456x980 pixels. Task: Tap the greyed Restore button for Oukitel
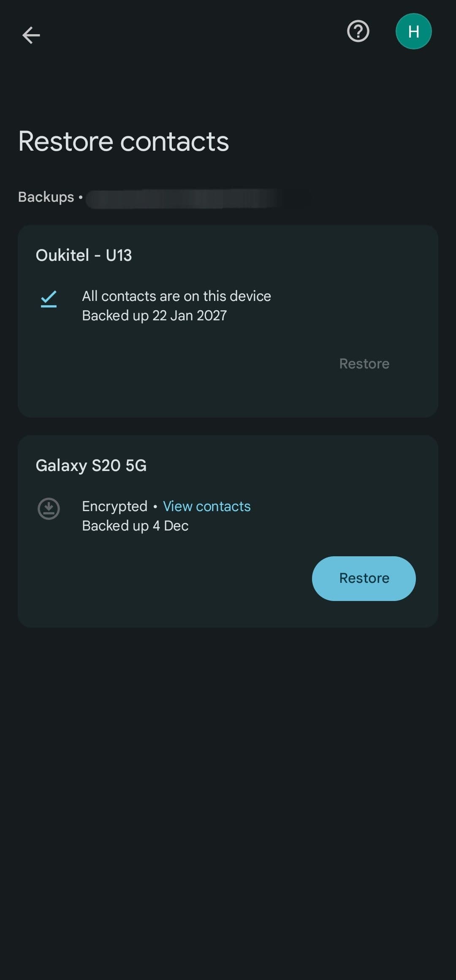364,364
